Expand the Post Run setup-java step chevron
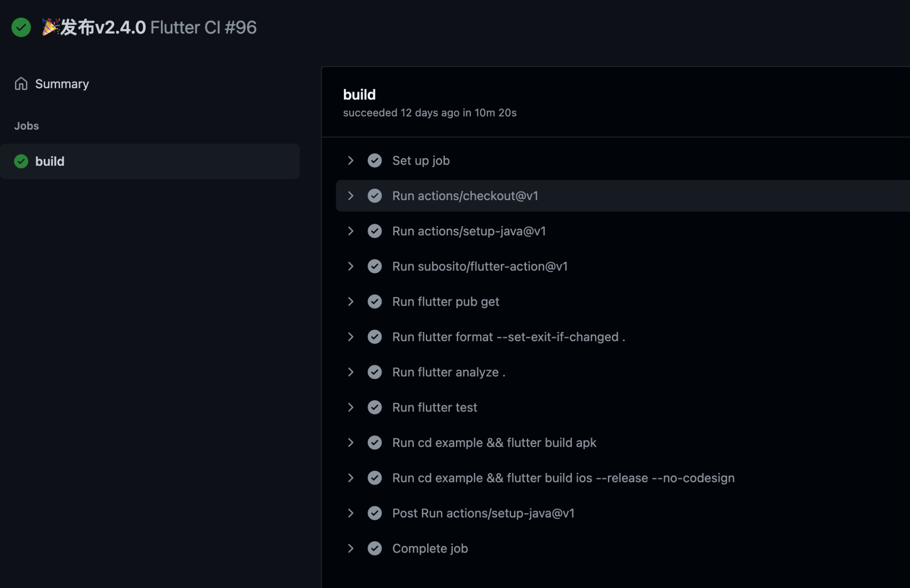Image resolution: width=910 pixels, height=588 pixels. point(350,513)
